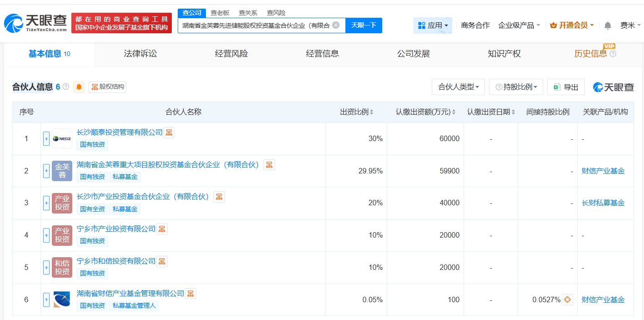Expand row of 宁乡市和信投资有限公司
The height and width of the screenshot is (320, 644).
pyautogui.click(x=46, y=268)
